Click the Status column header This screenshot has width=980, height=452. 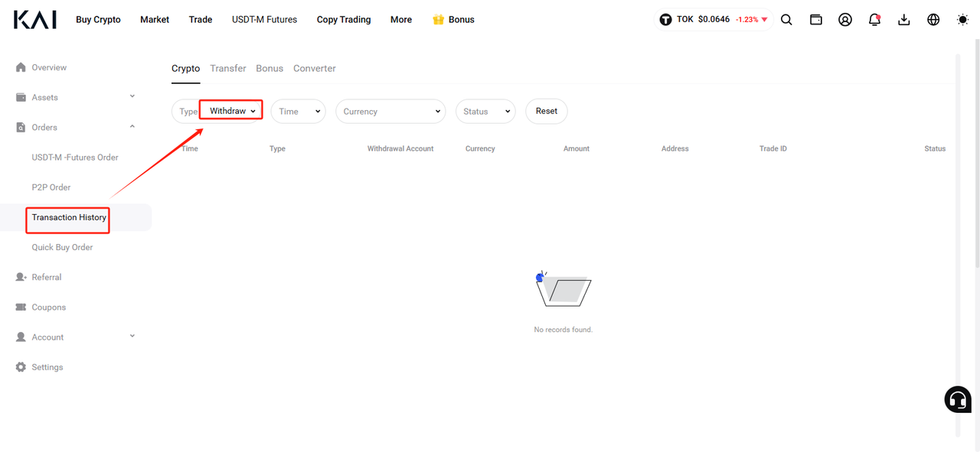[935, 148]
